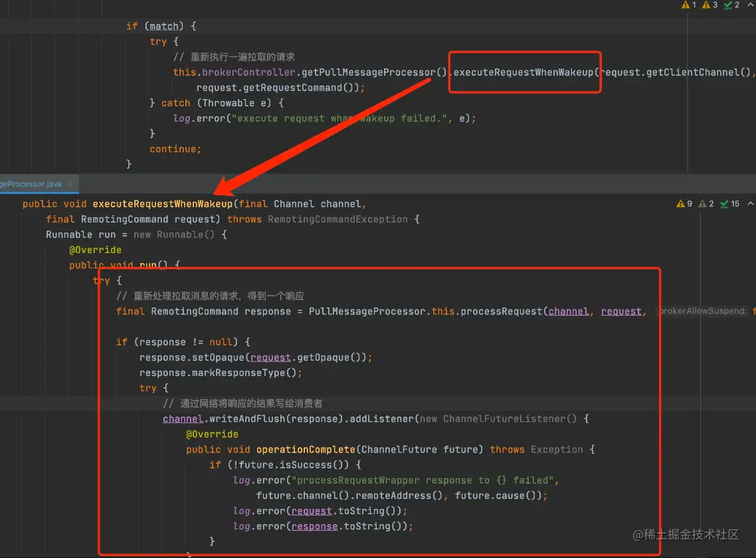Close the geProcessor.java editor tab

coord(70,184)
